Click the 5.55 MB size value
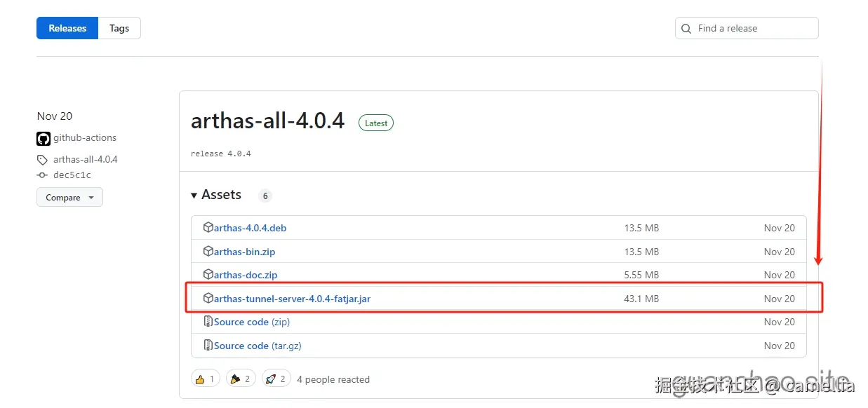868x408 pixels. 641,275
